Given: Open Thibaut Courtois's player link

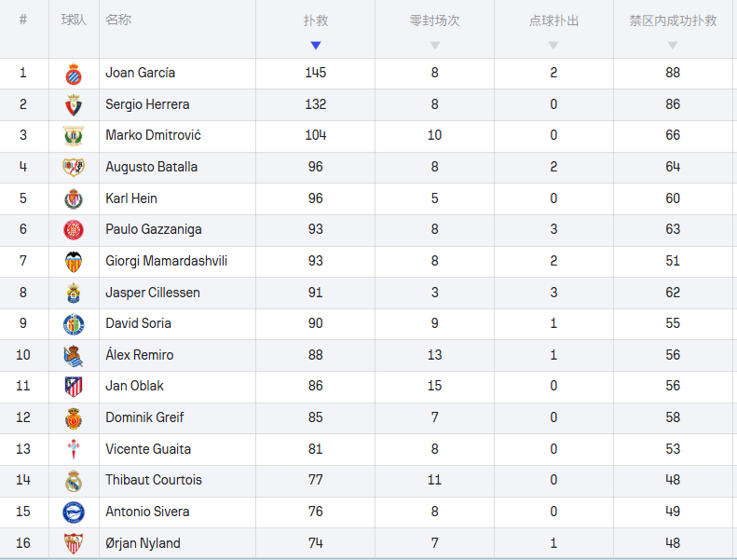Looking at the screenshot, I should (154, 480).
